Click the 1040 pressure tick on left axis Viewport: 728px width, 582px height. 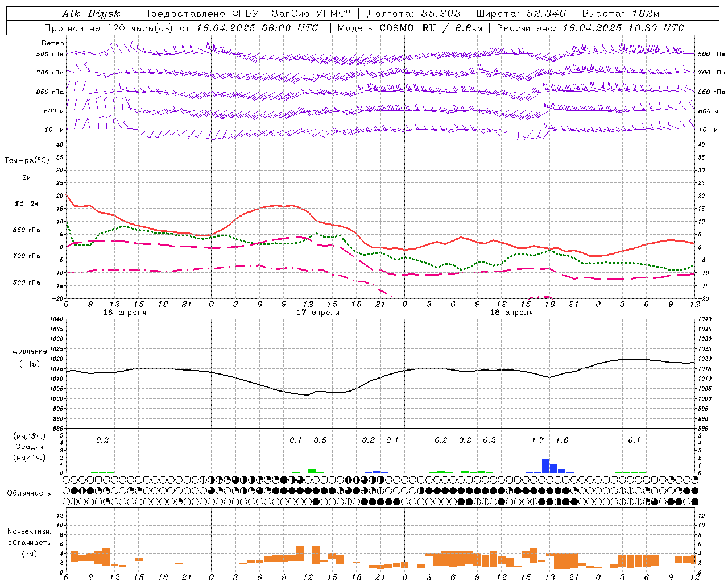pyautogui.click(x=57, y=319)
